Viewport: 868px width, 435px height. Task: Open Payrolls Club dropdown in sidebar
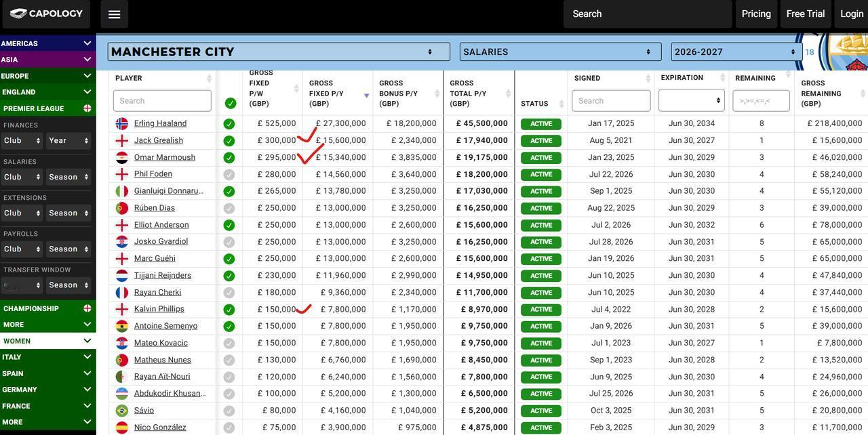click(22, 249)
